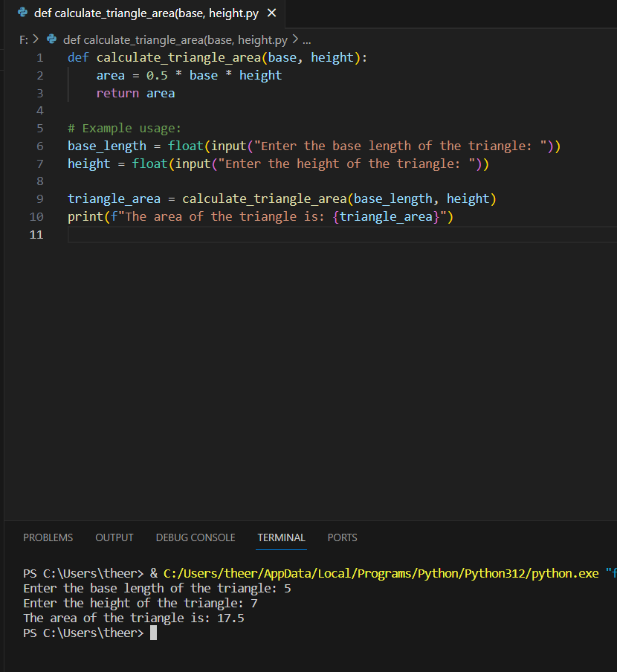The height and width of the screenshot is (672, 617).
Task: Click the Python file icon in the breadcrumb
Action: click(x=52, y=39)
